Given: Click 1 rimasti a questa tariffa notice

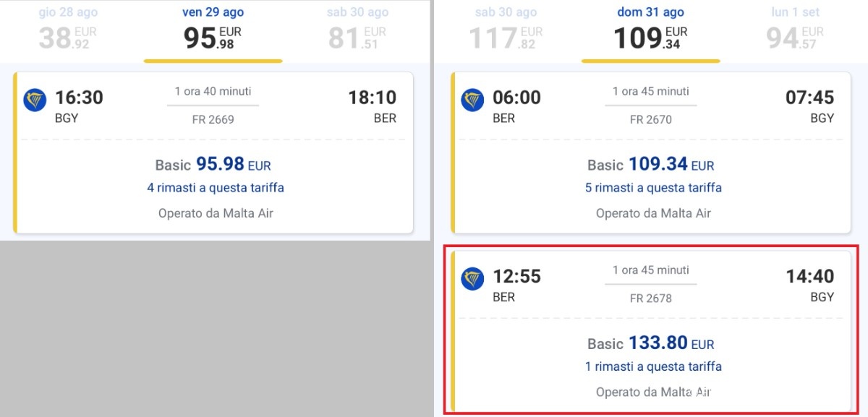Looking at the screenshot, I should [x=653, y=366].
